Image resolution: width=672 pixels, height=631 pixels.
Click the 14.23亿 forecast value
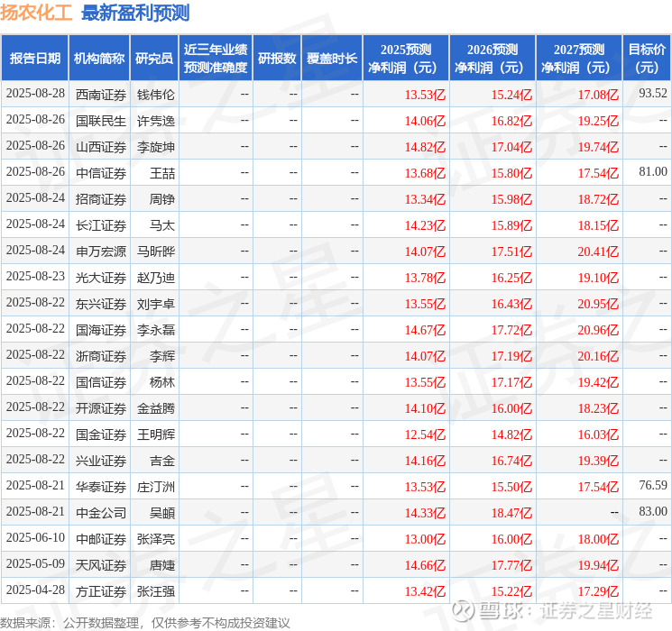[x=425, y=225]
